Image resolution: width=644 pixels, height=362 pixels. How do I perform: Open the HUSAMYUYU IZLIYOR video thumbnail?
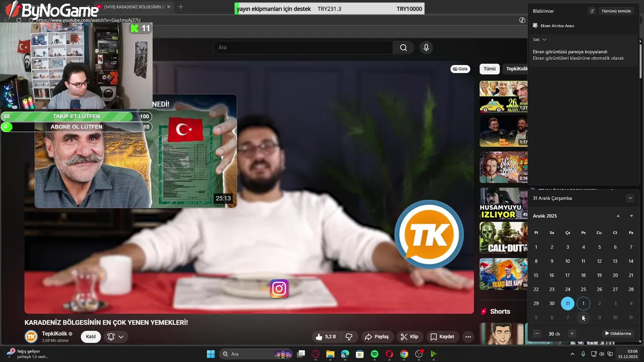pos(504,203)
